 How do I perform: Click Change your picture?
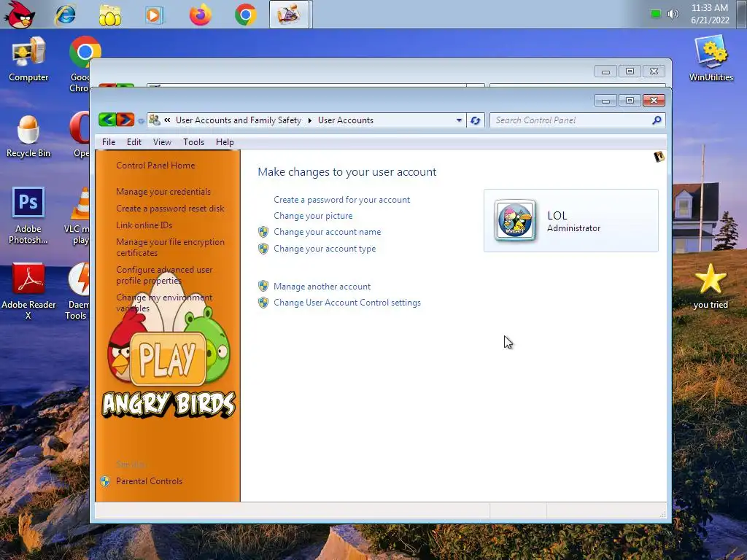313,216
